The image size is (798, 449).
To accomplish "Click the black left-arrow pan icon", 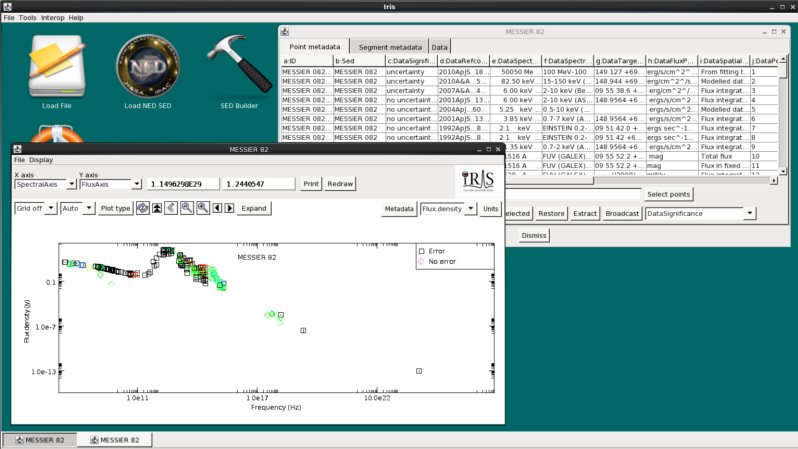I will [217, 208].
